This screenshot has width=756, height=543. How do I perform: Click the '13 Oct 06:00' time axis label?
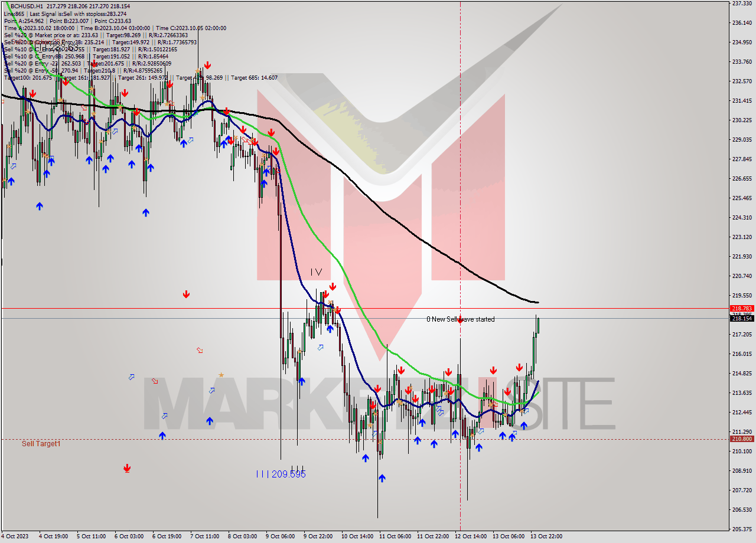click(x=509, y=537)
